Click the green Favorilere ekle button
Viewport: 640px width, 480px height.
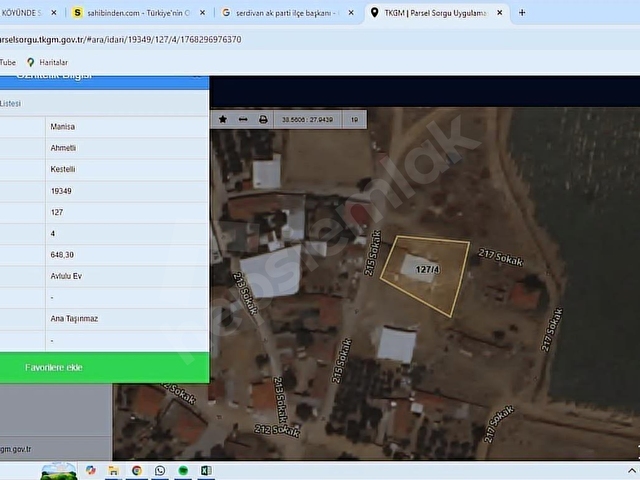[104, 367]
